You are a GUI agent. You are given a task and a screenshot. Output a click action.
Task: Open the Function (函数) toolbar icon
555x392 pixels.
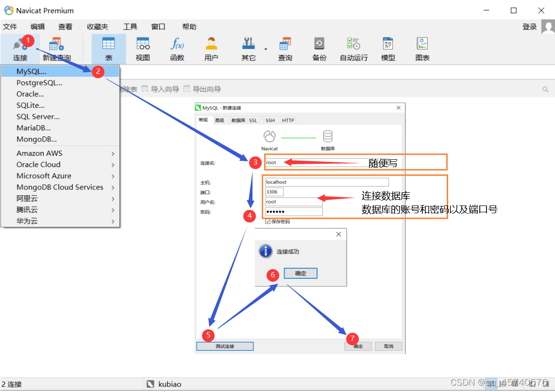click(x=177, y=49)
